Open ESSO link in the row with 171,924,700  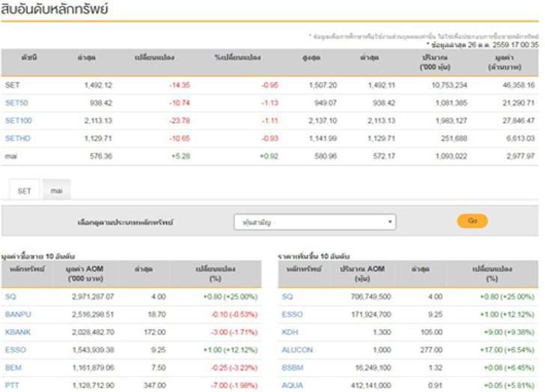coord(292,314)
